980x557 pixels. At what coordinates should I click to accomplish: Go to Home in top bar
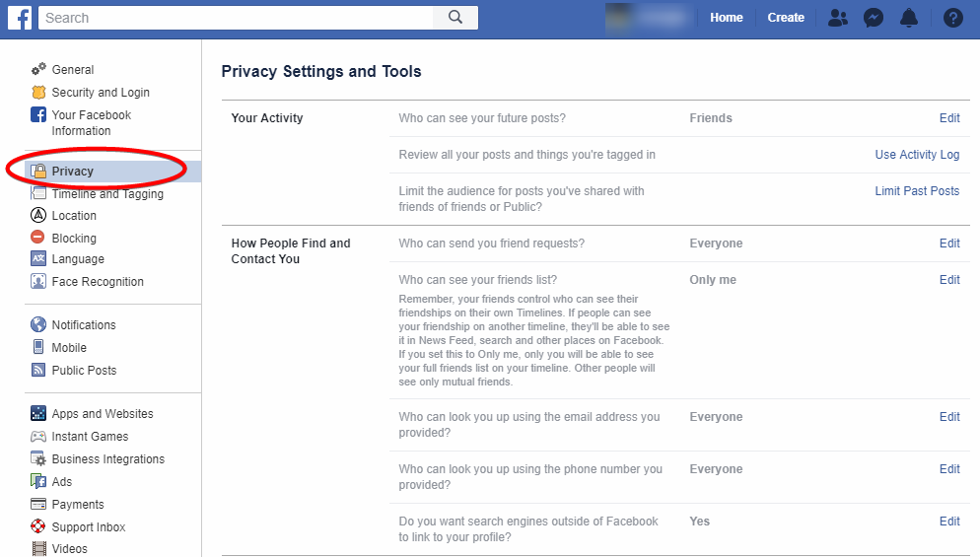coord(727,18)
